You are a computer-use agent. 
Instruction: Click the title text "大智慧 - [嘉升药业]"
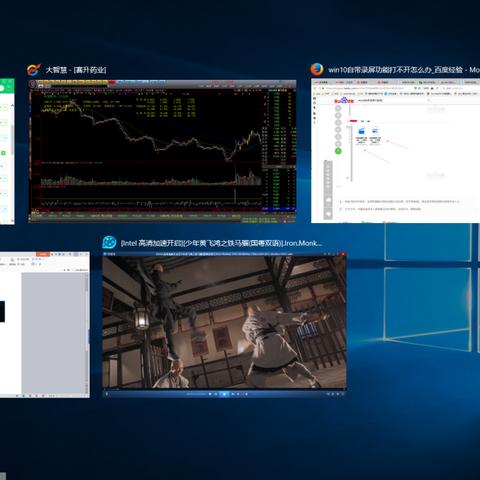[x=76, y=70]
